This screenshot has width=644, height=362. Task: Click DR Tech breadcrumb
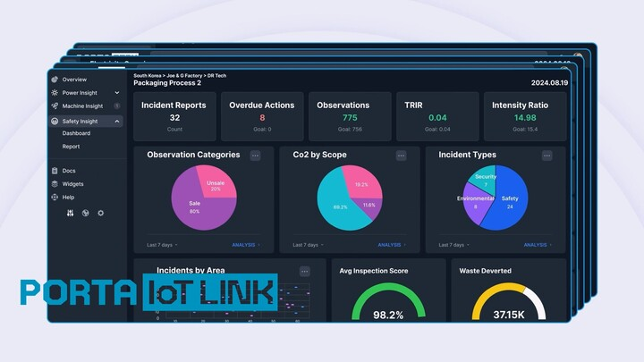click(x=216, y=75)
